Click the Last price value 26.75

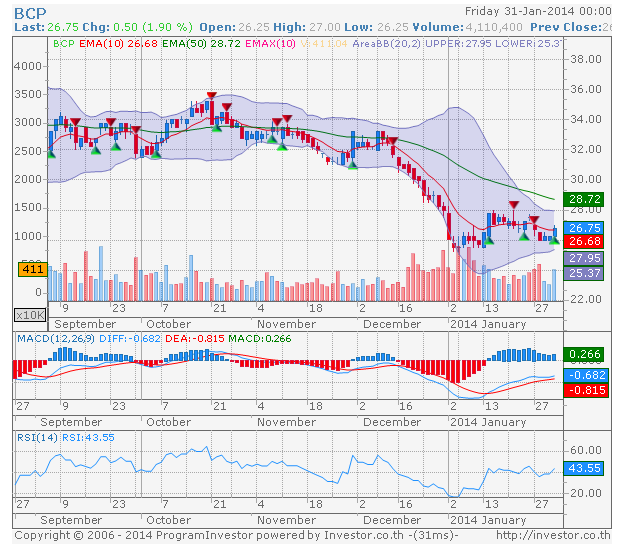tap(63, 27)
